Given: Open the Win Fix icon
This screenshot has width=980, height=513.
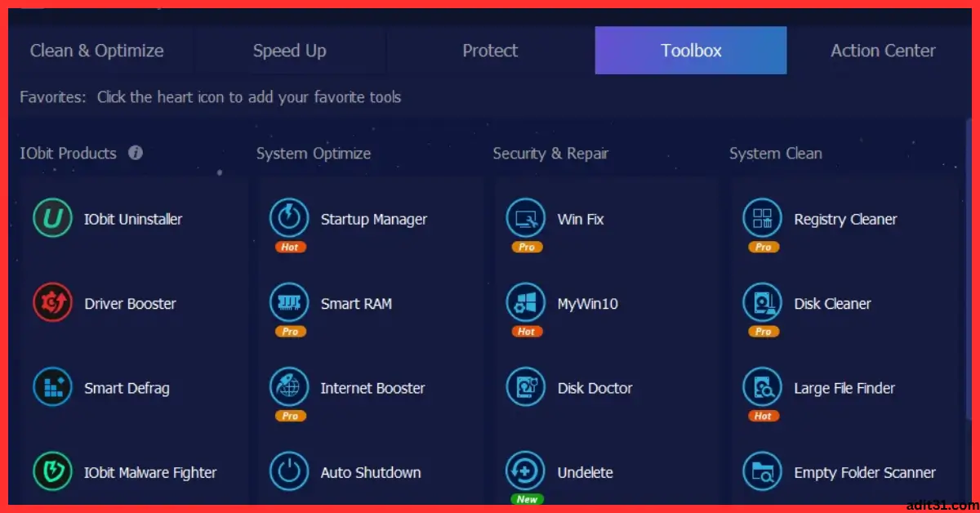Looking at the screenshot, I should click(526, 218).
